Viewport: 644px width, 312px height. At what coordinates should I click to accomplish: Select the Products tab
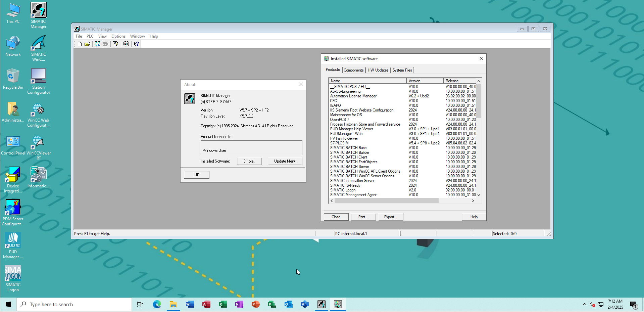pos(333,70)
